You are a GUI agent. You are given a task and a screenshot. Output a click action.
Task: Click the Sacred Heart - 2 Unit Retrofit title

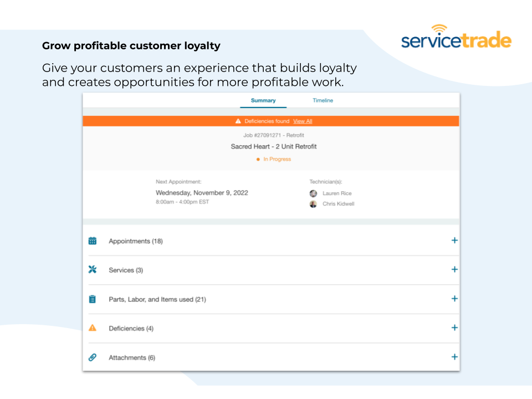click(x=274, y=147)
